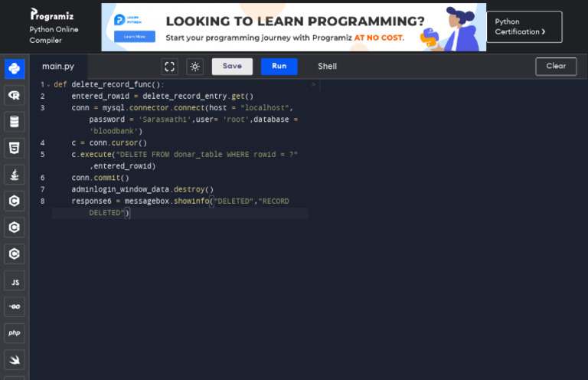Select the Shell panel tab
This screenshot has width=588, height=380.
(328, 67)
